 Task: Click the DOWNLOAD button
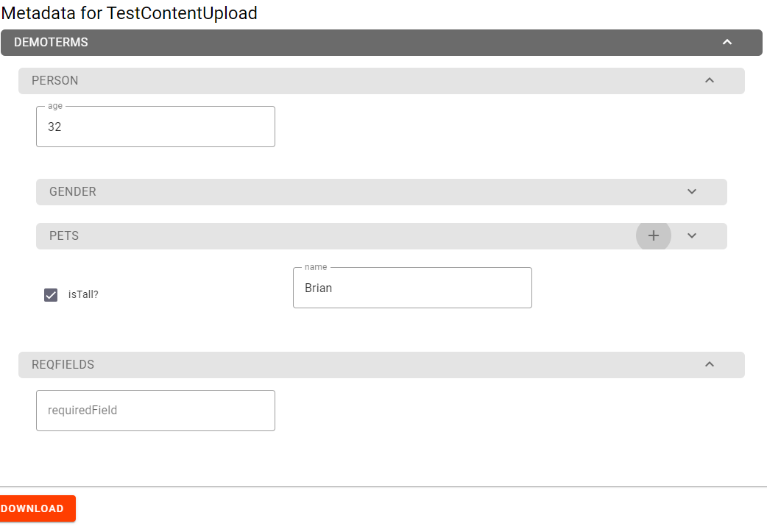[33, 508]
